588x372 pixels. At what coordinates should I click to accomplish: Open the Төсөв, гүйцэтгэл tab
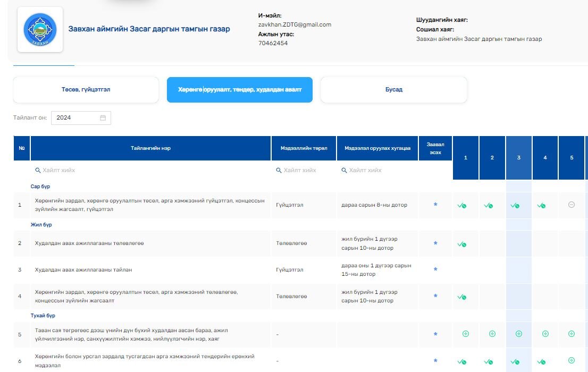coord(86,90)
